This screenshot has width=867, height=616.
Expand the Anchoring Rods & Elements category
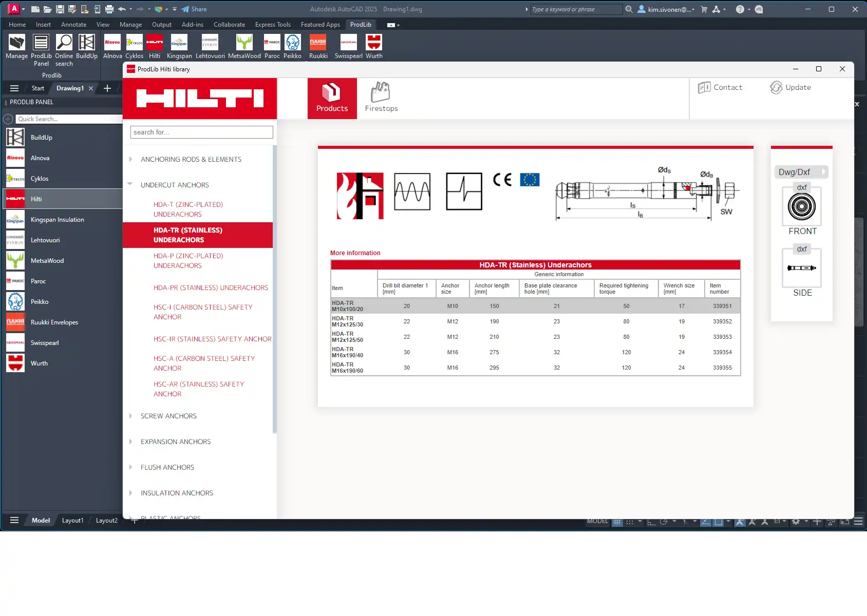click(191, 160)
